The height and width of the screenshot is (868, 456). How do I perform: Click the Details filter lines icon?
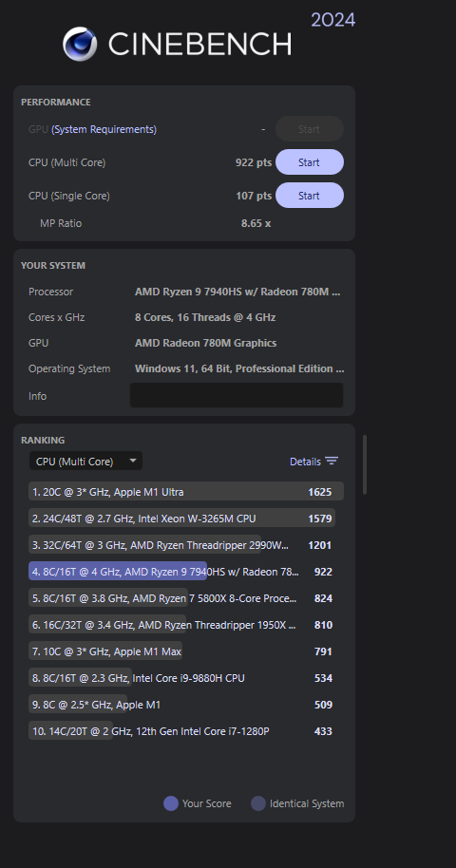pos(332,462)
